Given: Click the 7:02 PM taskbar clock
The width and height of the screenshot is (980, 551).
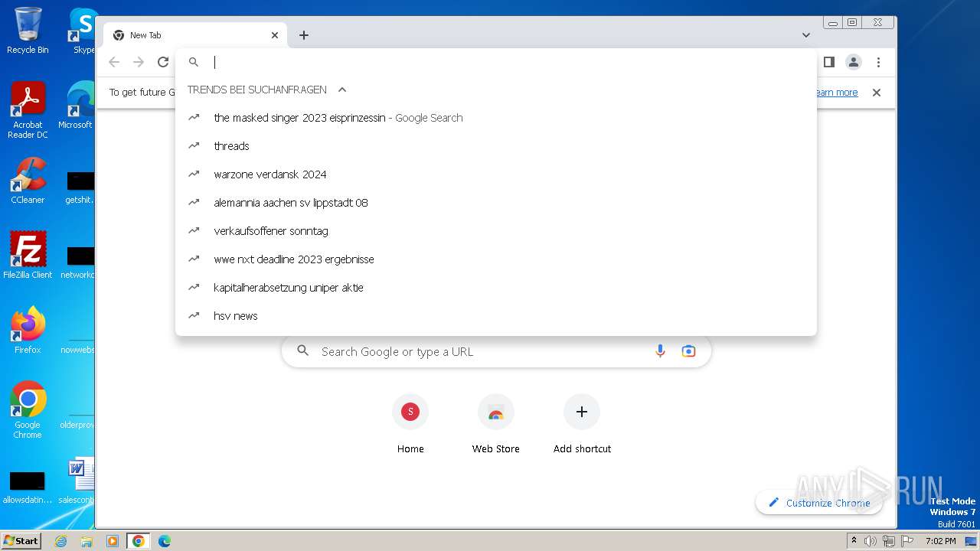Looking at the screenshot, I should pyautogui.click(x=940, y=541).
